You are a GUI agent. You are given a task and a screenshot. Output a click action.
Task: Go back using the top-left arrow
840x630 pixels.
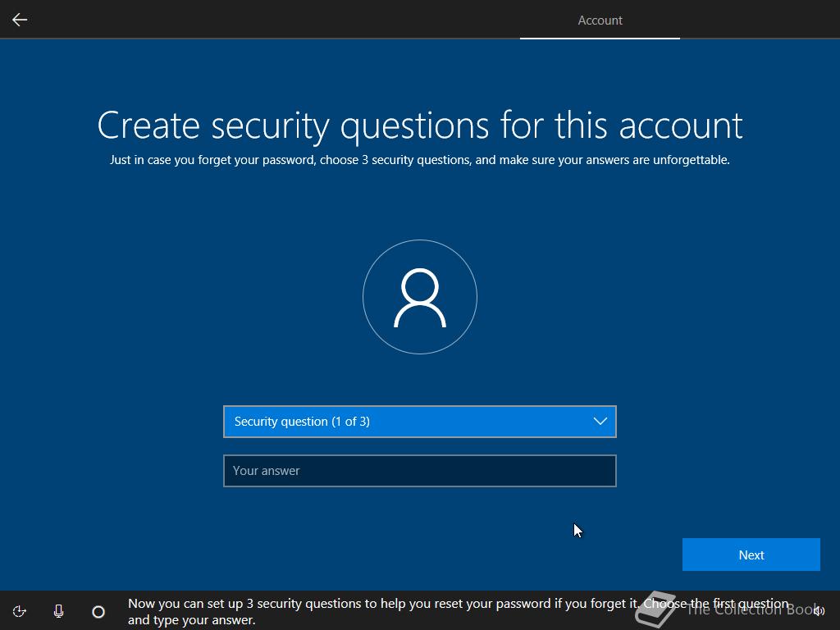pyautogui.click(x=20, y=20)
